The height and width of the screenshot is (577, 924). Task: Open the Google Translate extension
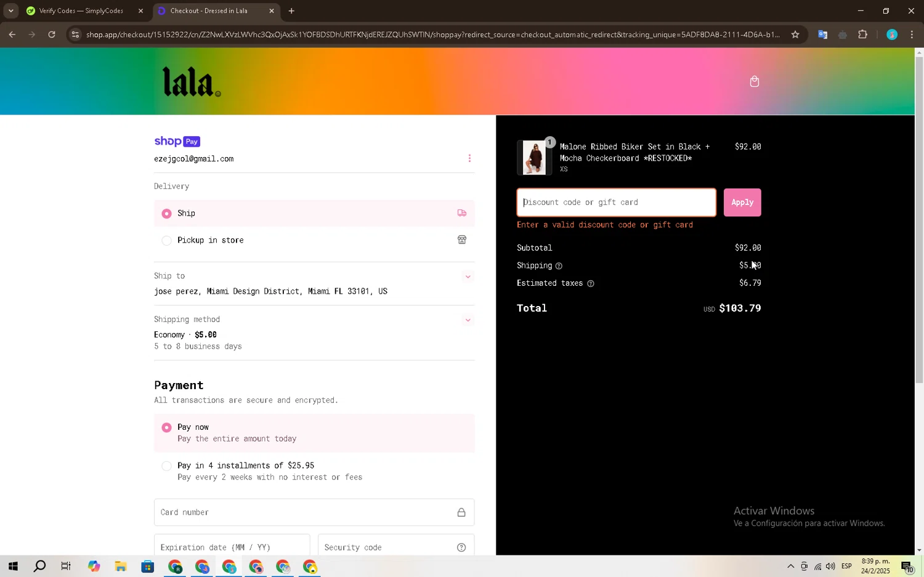(x=822, y=34)
